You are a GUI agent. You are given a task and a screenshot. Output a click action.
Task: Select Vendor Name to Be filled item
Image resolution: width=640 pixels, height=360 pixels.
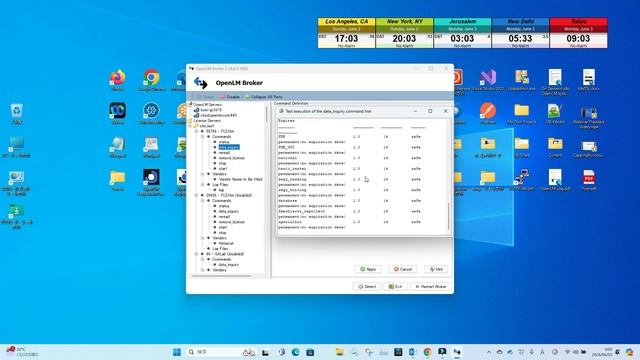(240, 179)
